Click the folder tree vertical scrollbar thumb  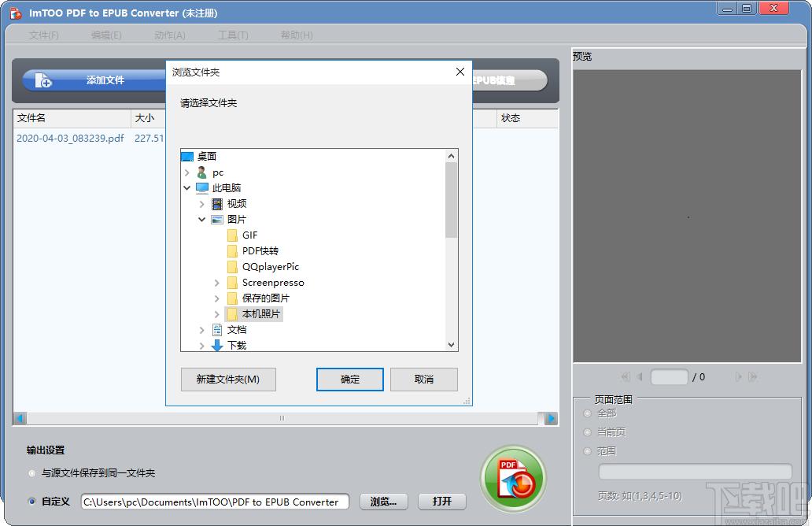(451, 200)
